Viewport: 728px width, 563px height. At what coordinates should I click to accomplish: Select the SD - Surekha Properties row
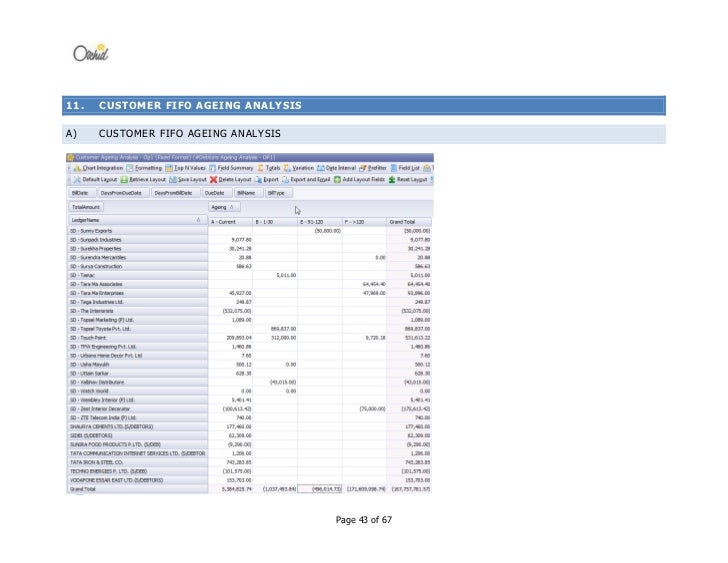(x=137, y=248)
